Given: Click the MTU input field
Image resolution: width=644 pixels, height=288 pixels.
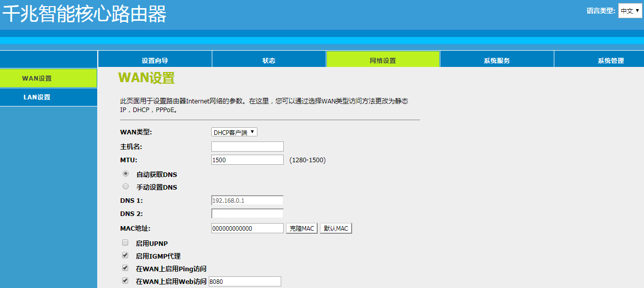Looking at the screenshot, I should tap(247, 160).
